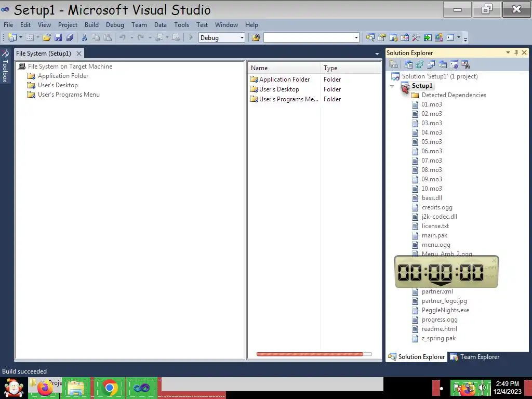Open the Project menu
The width and height of the screenshot is (532, 399).
click(x=68, y=25)
